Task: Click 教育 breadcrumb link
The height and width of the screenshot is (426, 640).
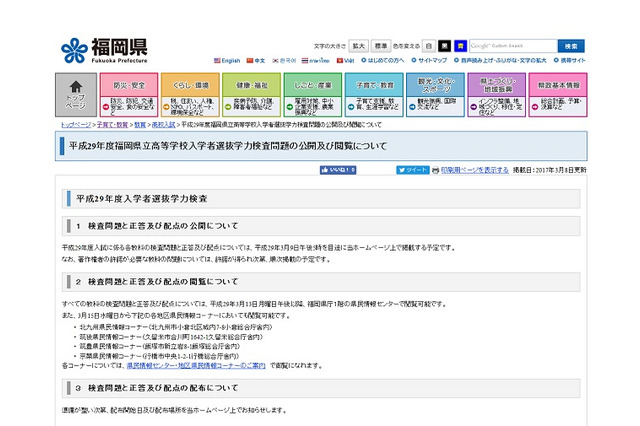Action: (x=140, y=125)
